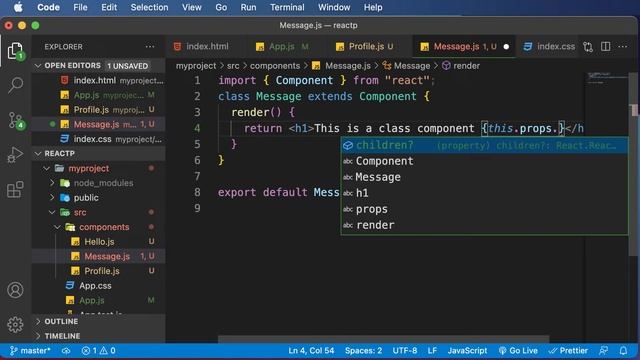The image size is (640, 360).
Task: Select the children? suggestion
Action: (x=484, y=145)
